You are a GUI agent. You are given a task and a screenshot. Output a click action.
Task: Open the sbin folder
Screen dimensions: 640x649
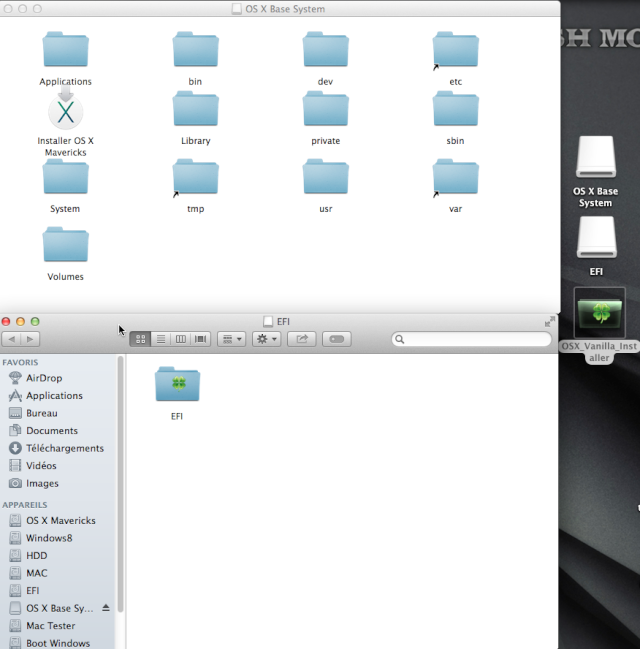[x=455, y=109]
